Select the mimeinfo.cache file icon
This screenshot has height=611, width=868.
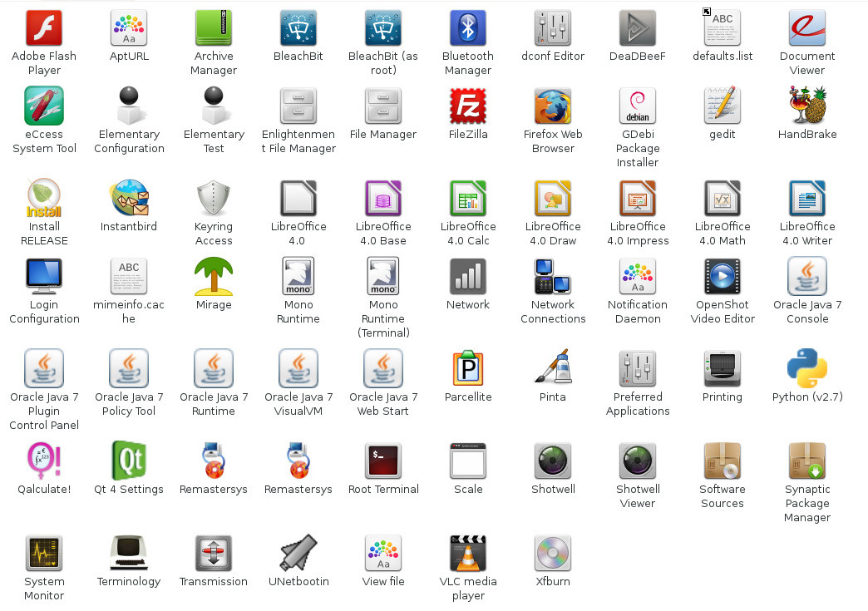128,276
